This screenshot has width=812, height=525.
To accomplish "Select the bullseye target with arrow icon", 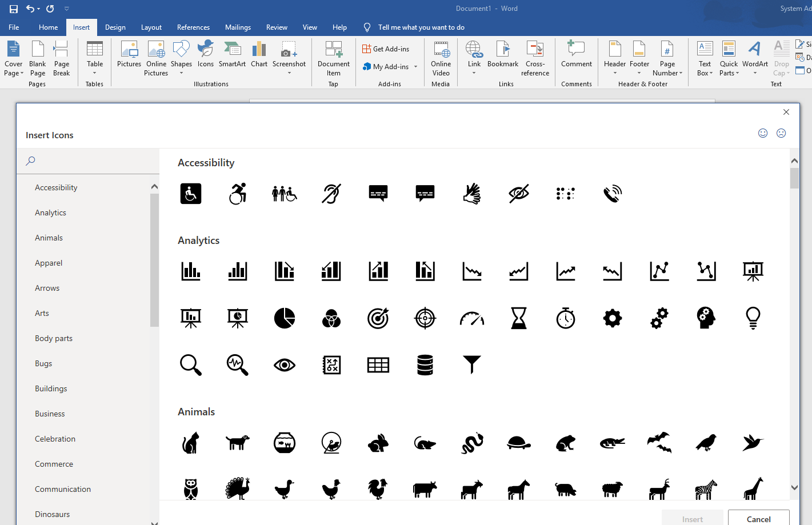I will pos(378,318).
